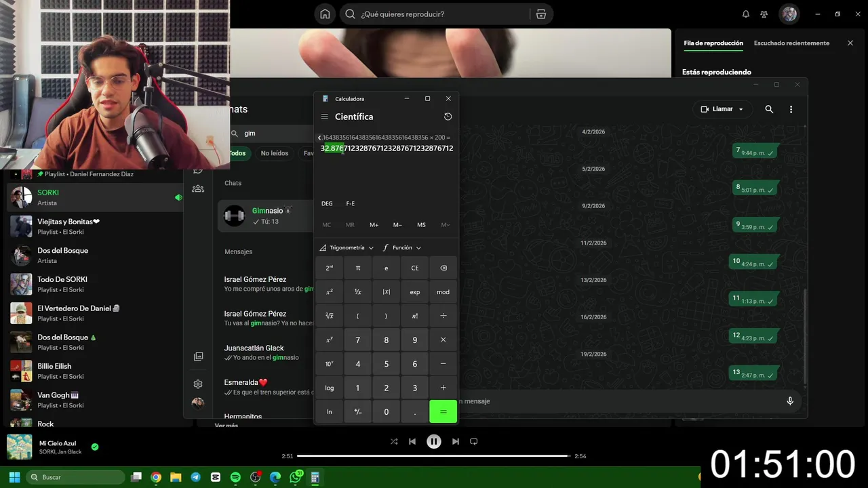Click the Windows taskbar Buscar search box

75,477
